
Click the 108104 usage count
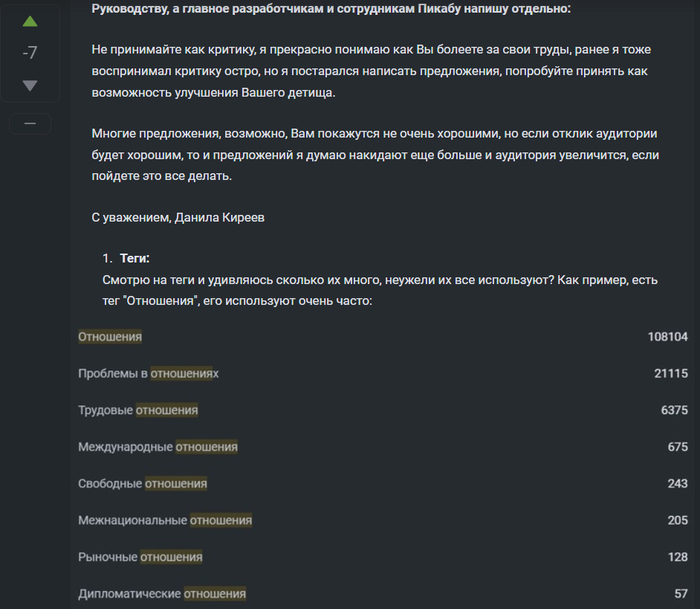click(x=667, y=337)
